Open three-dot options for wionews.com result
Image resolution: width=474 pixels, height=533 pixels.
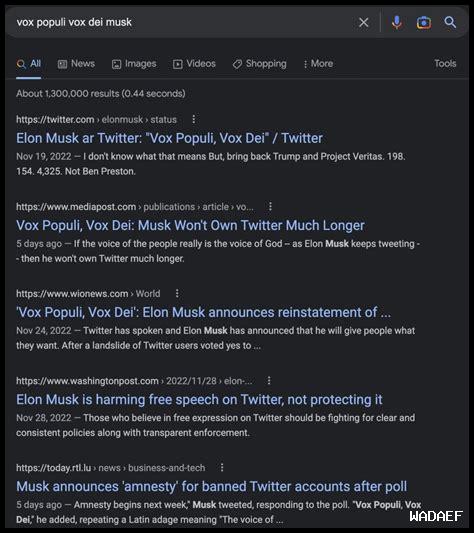tap(177, 293)
